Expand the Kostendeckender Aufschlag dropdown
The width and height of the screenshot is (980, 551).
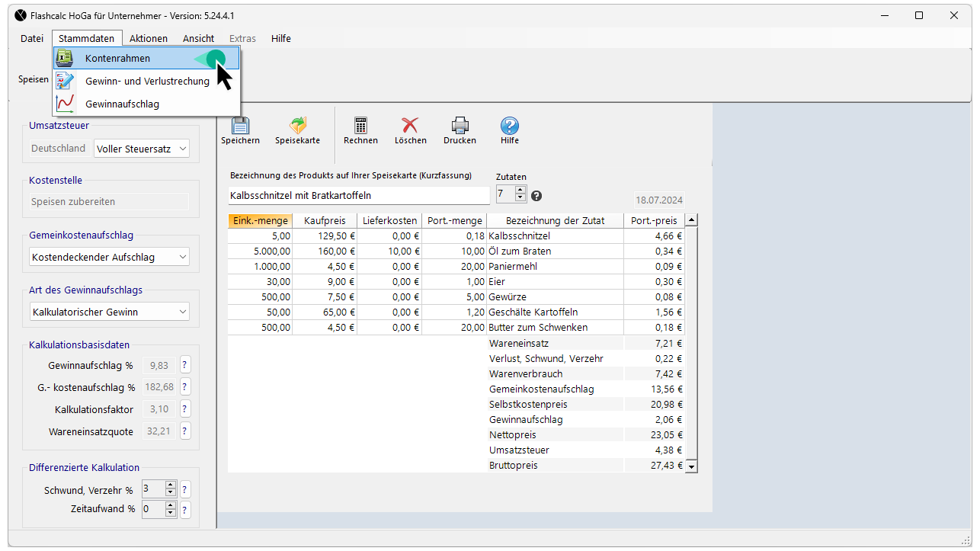[110, 257]
